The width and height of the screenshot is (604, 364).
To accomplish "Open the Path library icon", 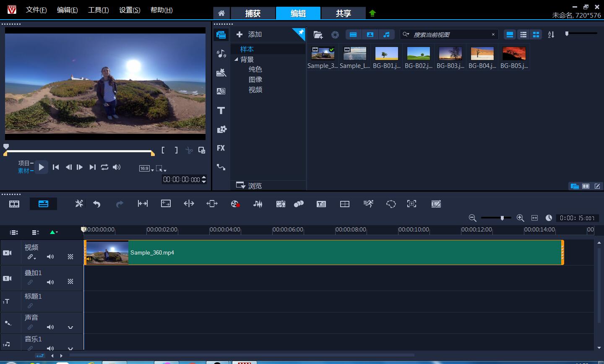I will coord(221,167).
